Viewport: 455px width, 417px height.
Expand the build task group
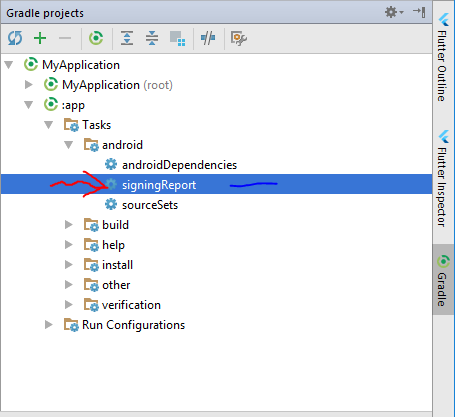click(x=69, y=225)
